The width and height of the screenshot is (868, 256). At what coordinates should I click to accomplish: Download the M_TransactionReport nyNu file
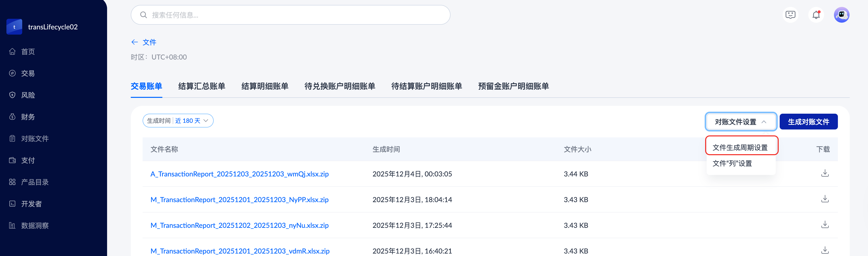tap(825, 225)
